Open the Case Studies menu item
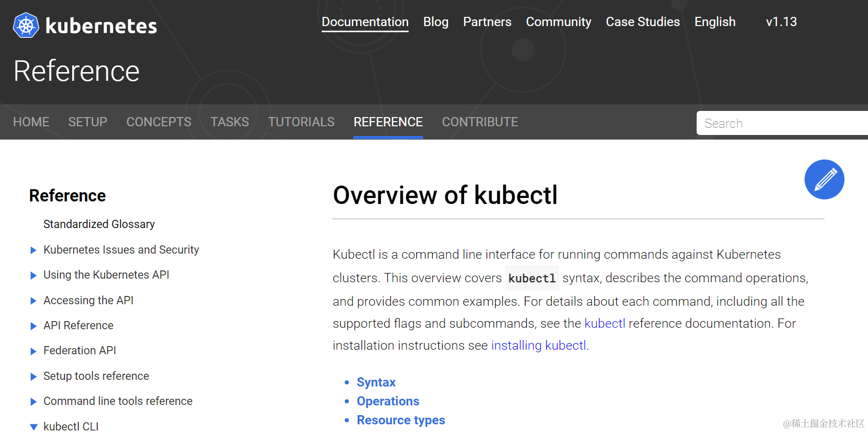The height and width of the screenshot is (432, 868). [642, 22]
